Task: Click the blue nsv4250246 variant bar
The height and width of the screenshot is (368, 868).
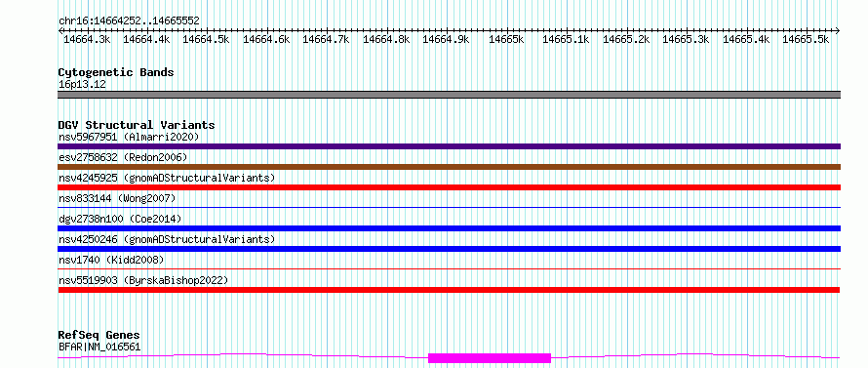Action: pos(449,249)
